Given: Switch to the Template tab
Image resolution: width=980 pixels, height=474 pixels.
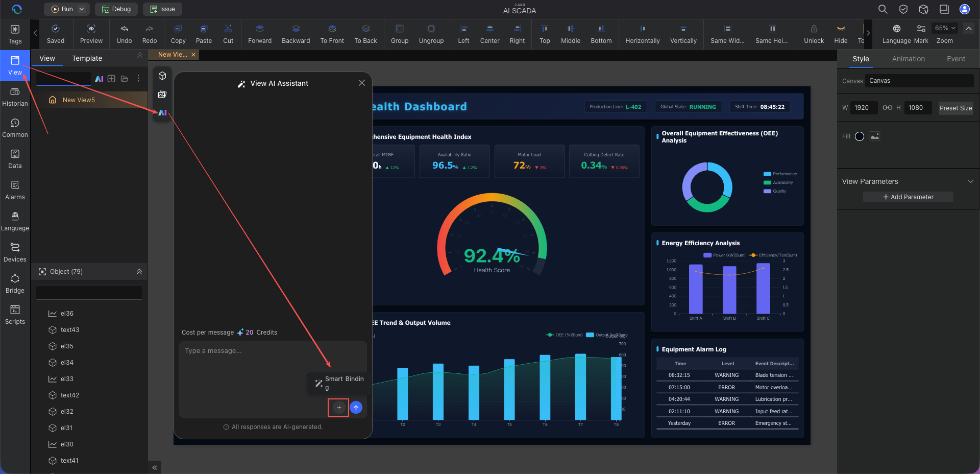Looking at the screenshot, I should (87, 58).
